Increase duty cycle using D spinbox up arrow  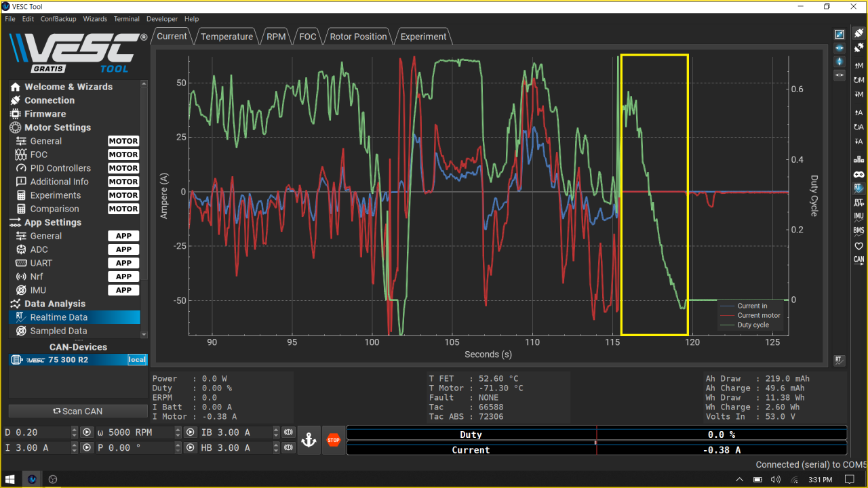tap(75, 429)
